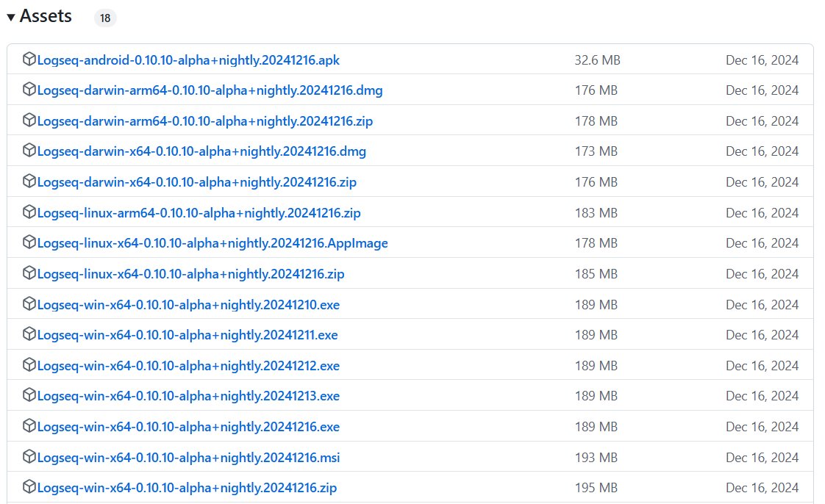This screenshot has height=504, width=825.
Task: Download Logseq-win-x64 nightly.20241210.exe
Action: pos(188,305)
